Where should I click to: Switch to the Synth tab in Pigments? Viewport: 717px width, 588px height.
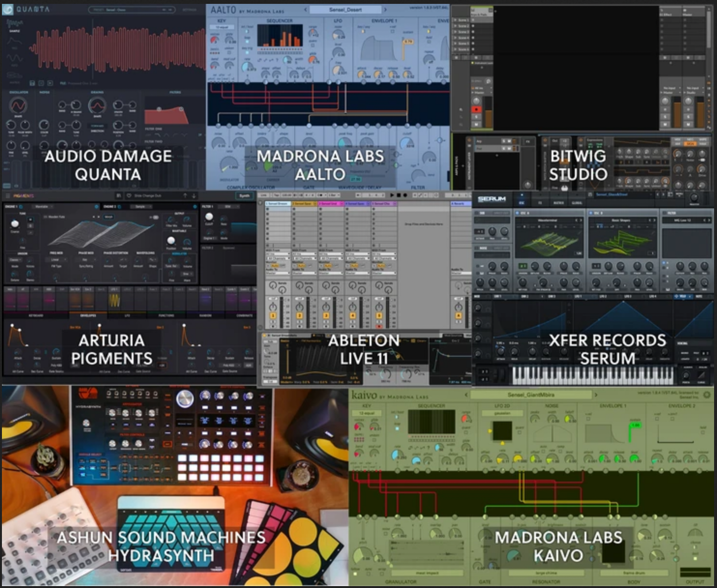(244, 196)
